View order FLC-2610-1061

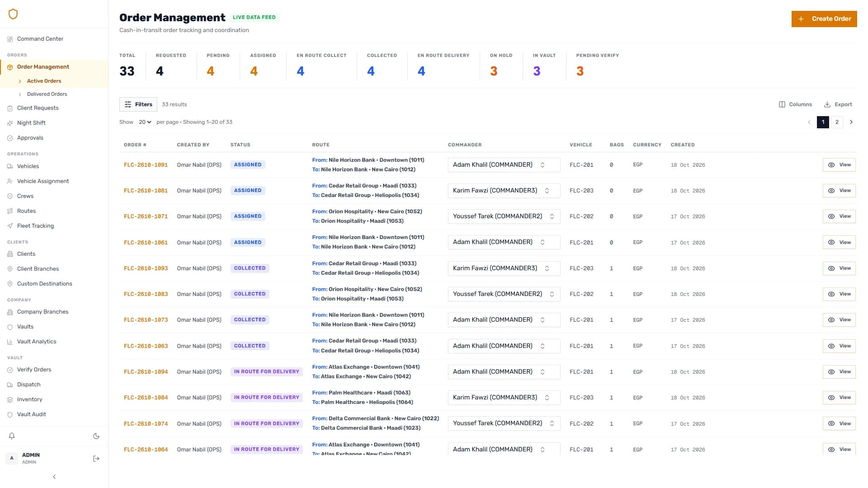click(x=839, y=243)
